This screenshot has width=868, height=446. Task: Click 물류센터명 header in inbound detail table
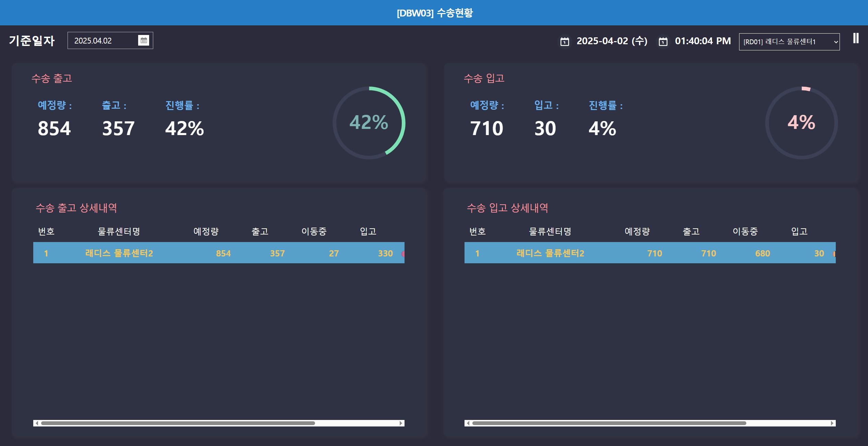point(550,231)
